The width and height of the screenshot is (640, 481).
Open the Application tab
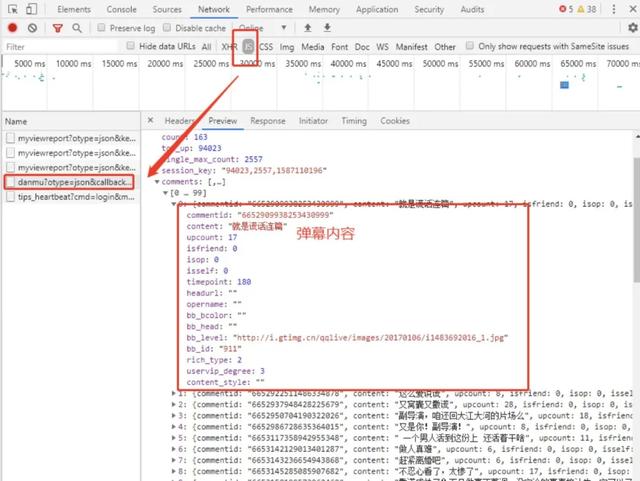[x=377, y=9]
